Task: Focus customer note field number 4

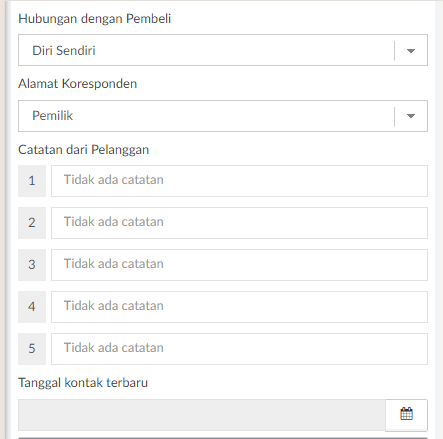Action: 239,307
